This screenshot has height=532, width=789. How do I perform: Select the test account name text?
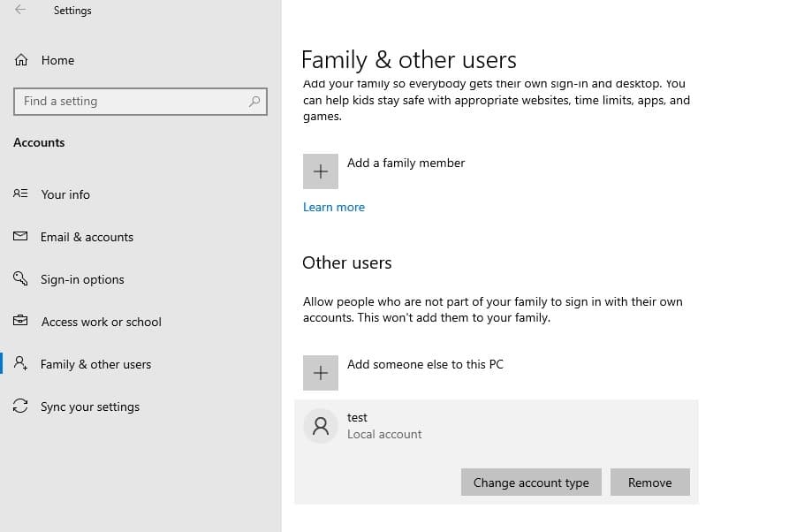tap(357, 417)
